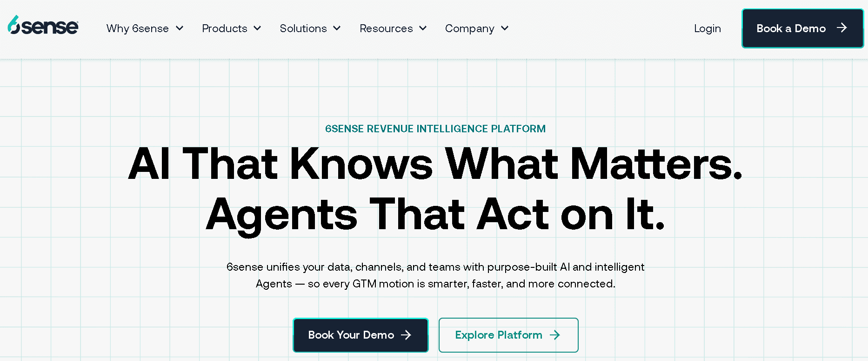Click the arrow icon in Book Your Demo

tap(406, 335)
